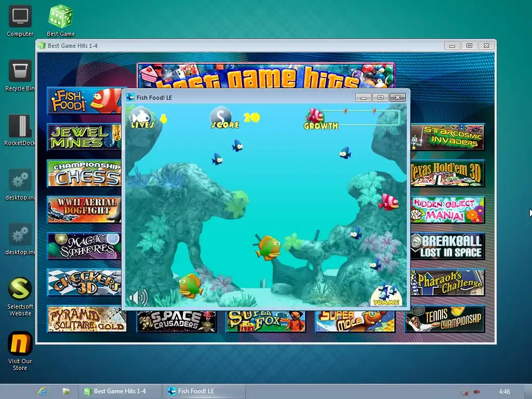Minimize the Best Game Hits 1-4 window
Screen dimensions: 532x399
point(453,46)
